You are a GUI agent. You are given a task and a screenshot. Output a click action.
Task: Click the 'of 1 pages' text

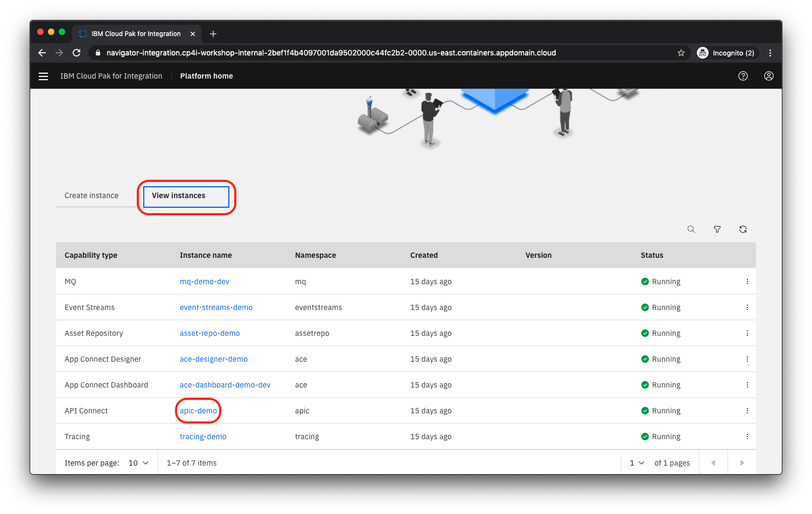(672, 463)
